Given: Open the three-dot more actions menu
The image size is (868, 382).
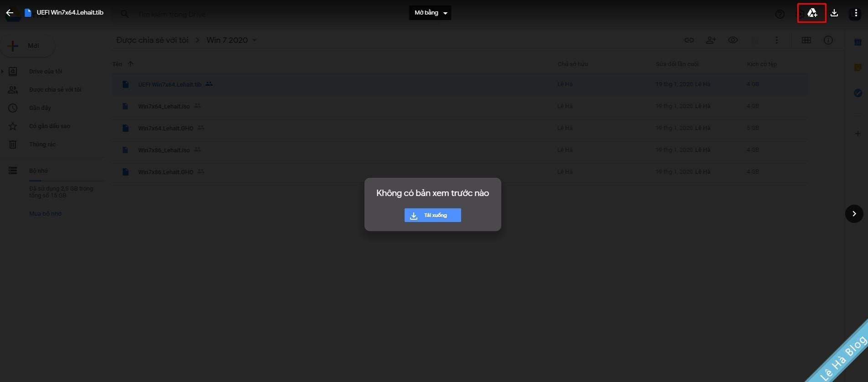Looking at the screenshot, I should coord(856,13).
